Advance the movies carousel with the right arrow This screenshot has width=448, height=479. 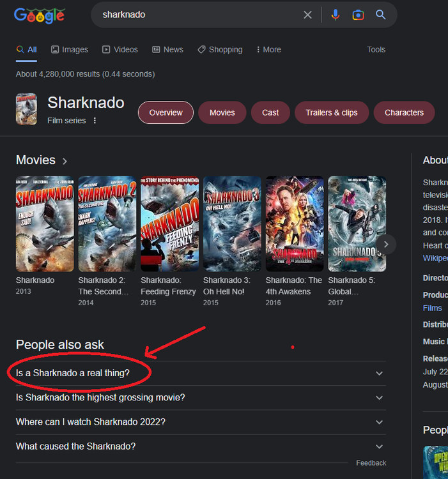click(x=386, y=245)
